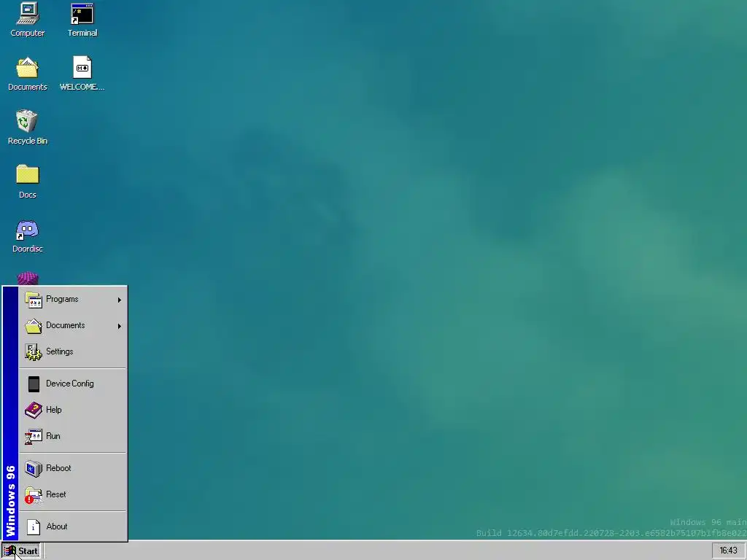Click the Reset warning icon
The image size is (747, 560).
[34, 495]
